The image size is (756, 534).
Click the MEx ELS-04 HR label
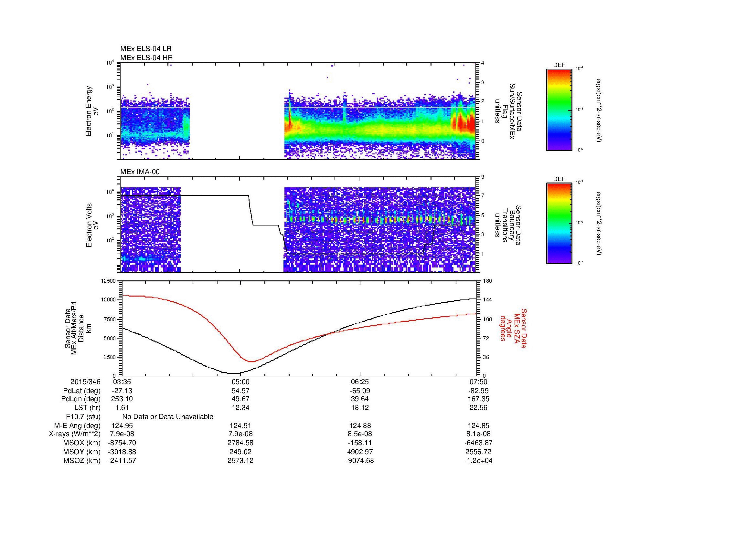(146, 58)
